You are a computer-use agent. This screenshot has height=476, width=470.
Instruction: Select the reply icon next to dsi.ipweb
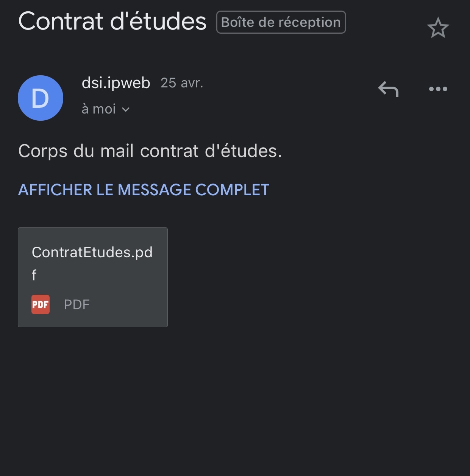tap(388, 89)
